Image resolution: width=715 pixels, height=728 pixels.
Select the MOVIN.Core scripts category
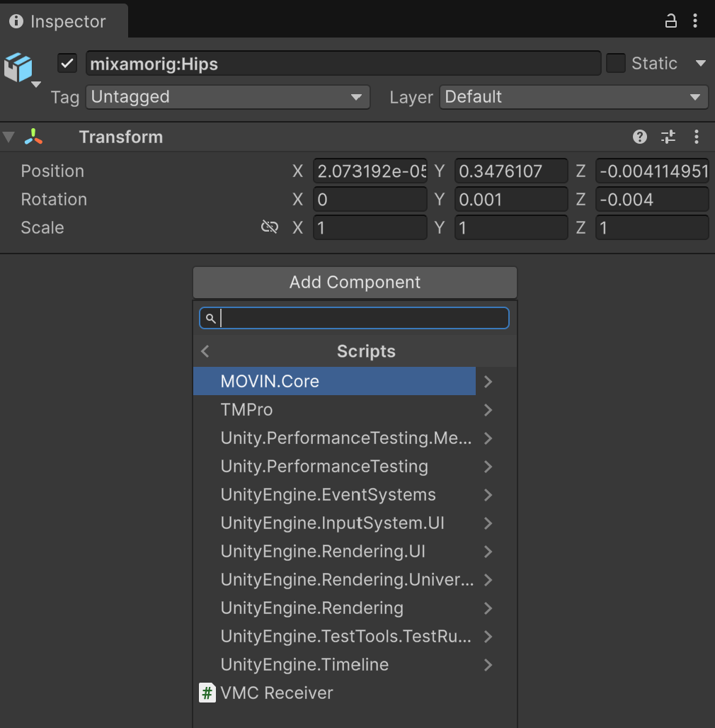coord(334,381)
